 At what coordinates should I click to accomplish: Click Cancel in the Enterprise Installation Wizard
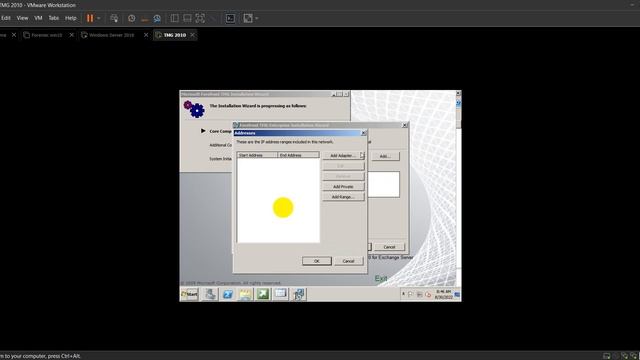coord(389,247)
